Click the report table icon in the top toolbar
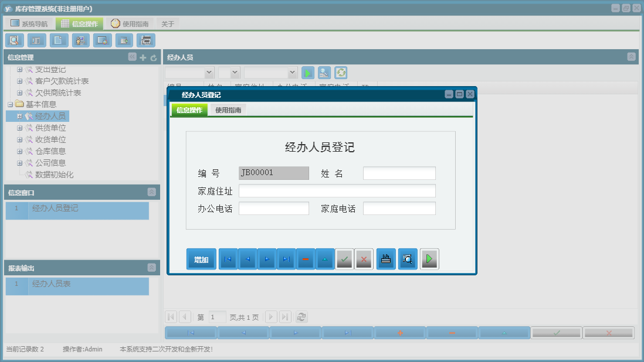 36,40
